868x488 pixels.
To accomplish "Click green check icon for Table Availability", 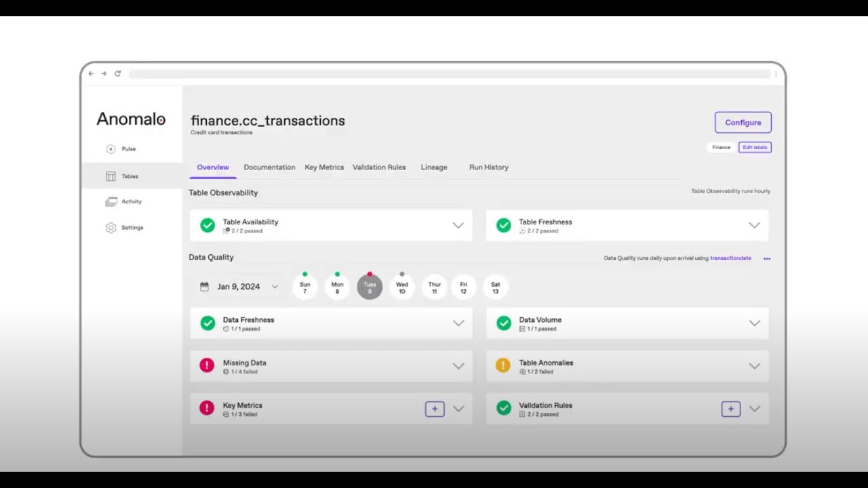I will coord(208,226).
